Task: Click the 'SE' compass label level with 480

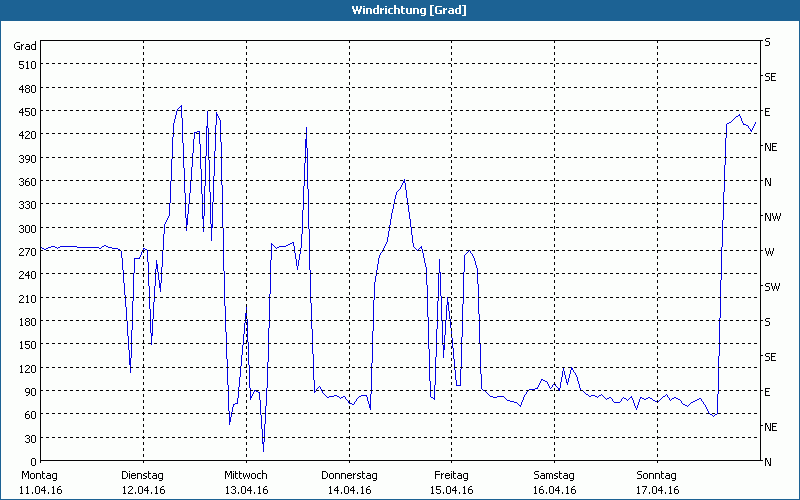Action: point(770,77)
